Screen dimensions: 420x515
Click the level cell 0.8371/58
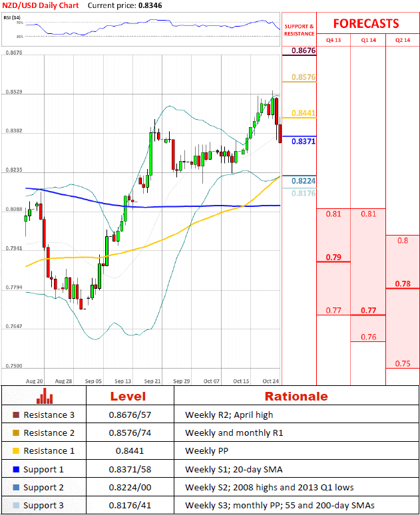click(130, 469)
